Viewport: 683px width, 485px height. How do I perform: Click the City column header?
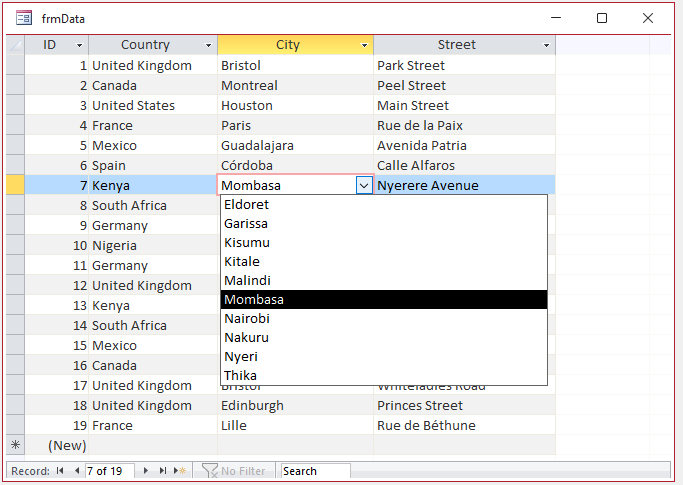(295, 45)
